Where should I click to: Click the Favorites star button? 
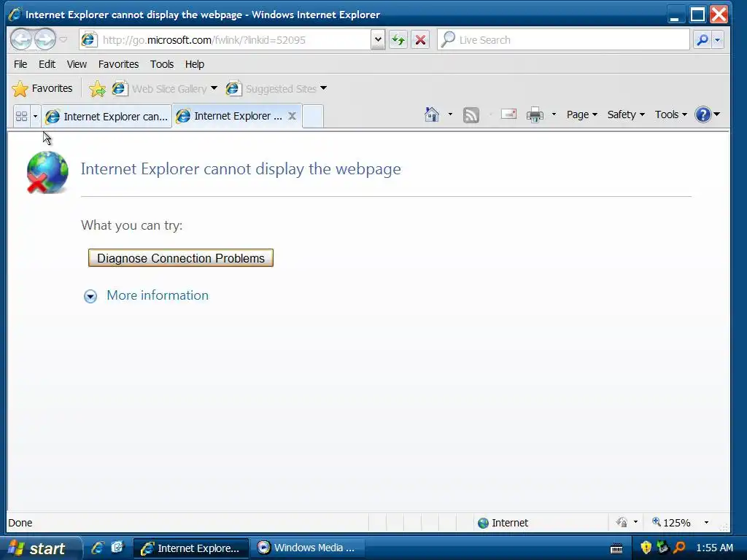pos(42,88)
